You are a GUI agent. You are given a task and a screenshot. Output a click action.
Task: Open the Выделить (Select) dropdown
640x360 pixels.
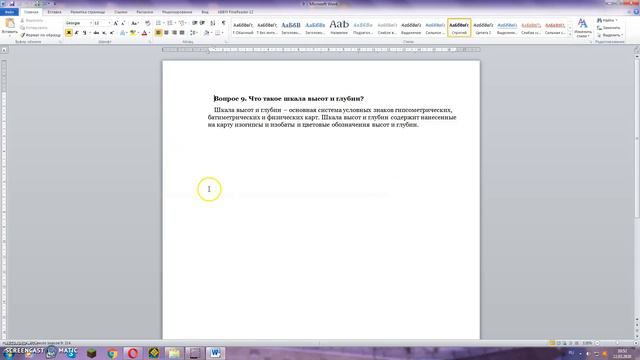point(610,35)
